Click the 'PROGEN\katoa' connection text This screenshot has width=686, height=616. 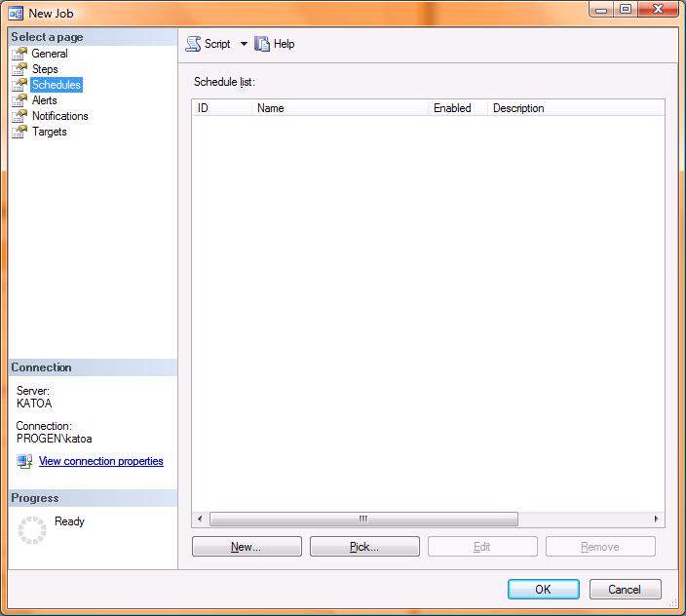55,439
